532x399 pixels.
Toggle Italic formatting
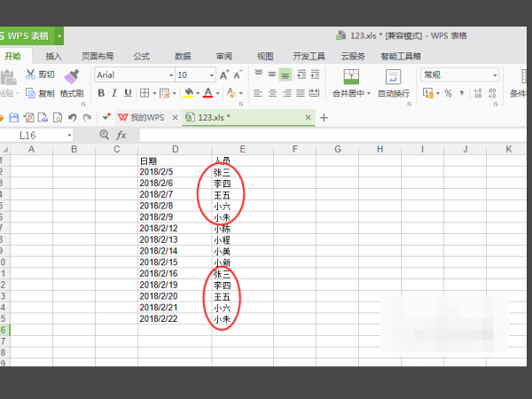pos(114,93)
